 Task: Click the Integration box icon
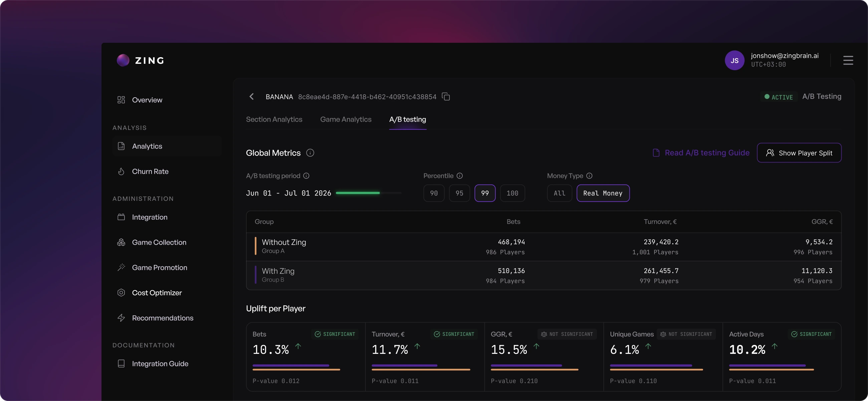coord(121,217)
